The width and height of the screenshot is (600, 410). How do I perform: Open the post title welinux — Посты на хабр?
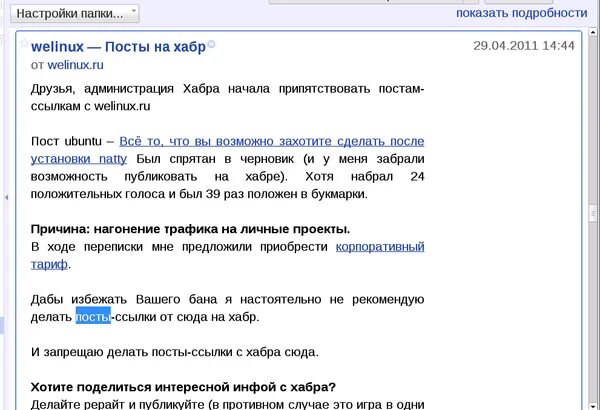point(118,47)
